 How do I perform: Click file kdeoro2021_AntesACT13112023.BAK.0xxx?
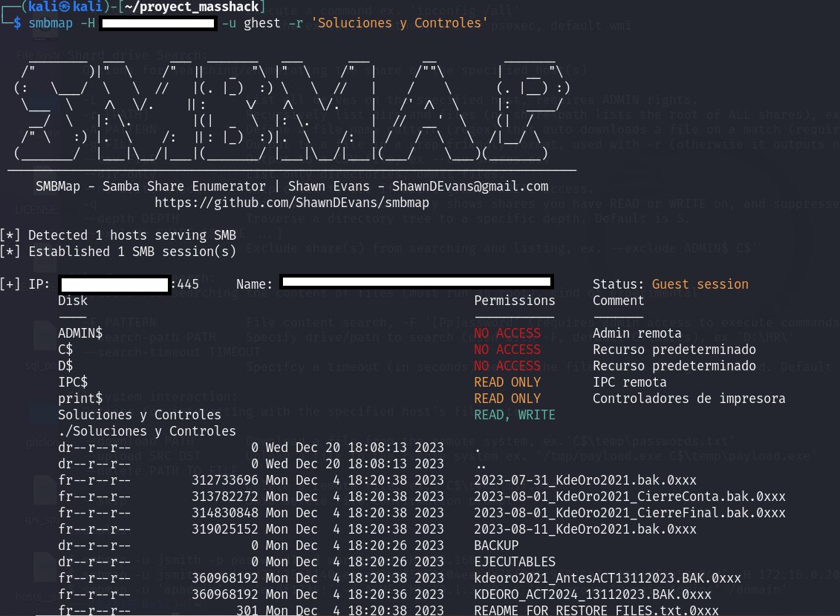point(608,578)
